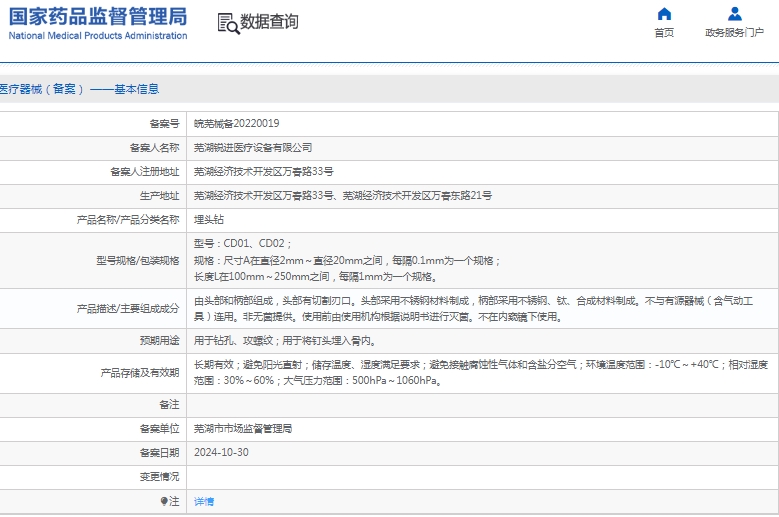Click company name 芜湖锐进医疗设备有限公司
The width and height of the screenshot is (779, 517).
[253, 148]
